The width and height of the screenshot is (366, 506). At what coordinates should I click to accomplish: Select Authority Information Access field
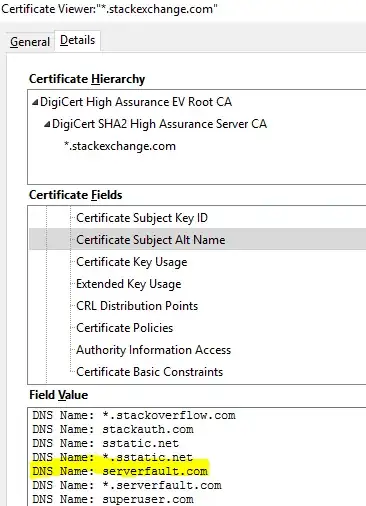click(154, 350)
